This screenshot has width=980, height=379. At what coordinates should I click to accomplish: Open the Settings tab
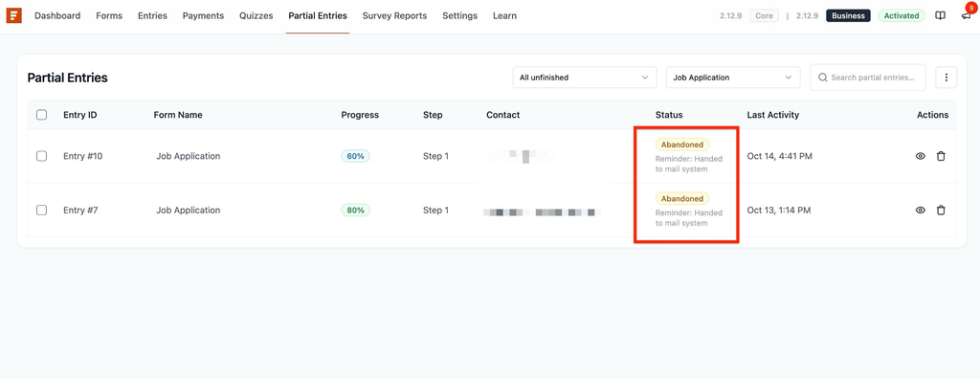pos(460,15)
